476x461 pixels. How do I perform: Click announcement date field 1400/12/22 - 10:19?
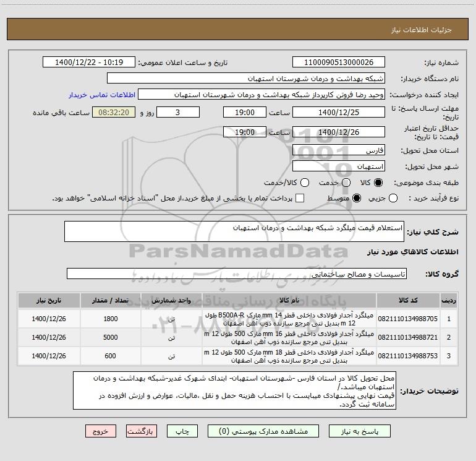click(89, 62)
